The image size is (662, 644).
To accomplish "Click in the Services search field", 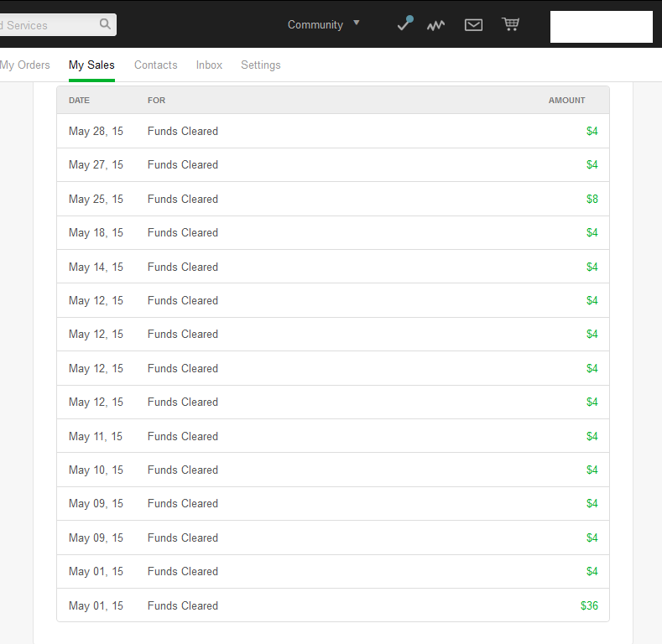I will [x=46, y=25].
